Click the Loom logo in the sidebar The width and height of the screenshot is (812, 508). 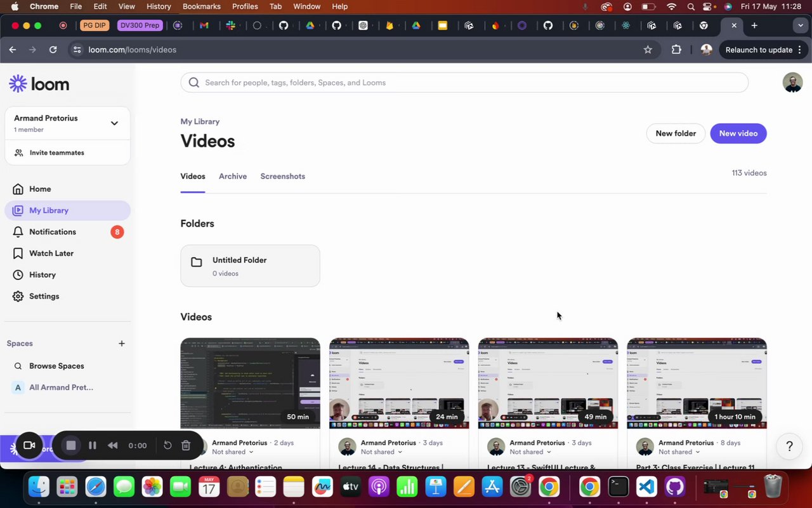(x=39, y=84)
